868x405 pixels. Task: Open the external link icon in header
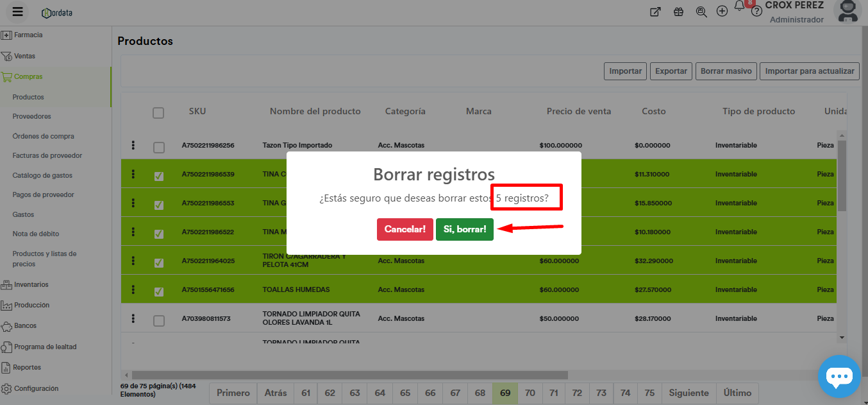[x=655, y=12]
